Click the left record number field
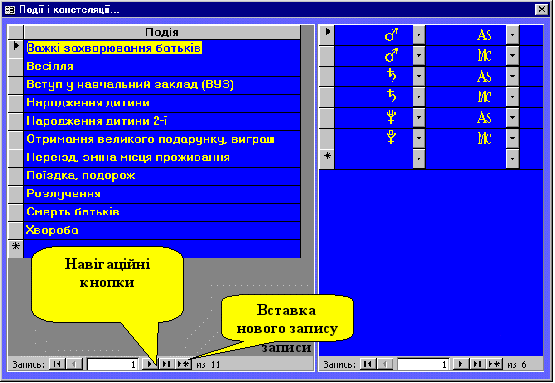The height and width of the screenshot is (383, 555). (x=113, y=364)
